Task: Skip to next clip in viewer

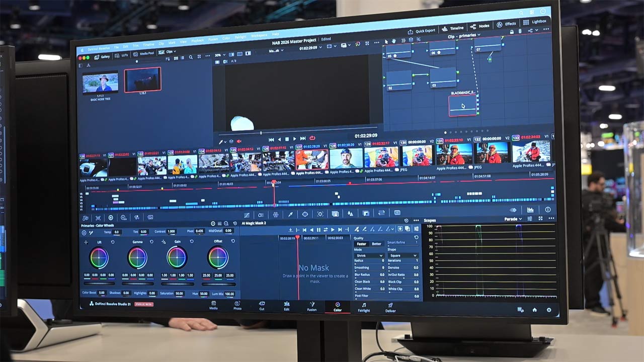Action: click(x=303, y=138)
